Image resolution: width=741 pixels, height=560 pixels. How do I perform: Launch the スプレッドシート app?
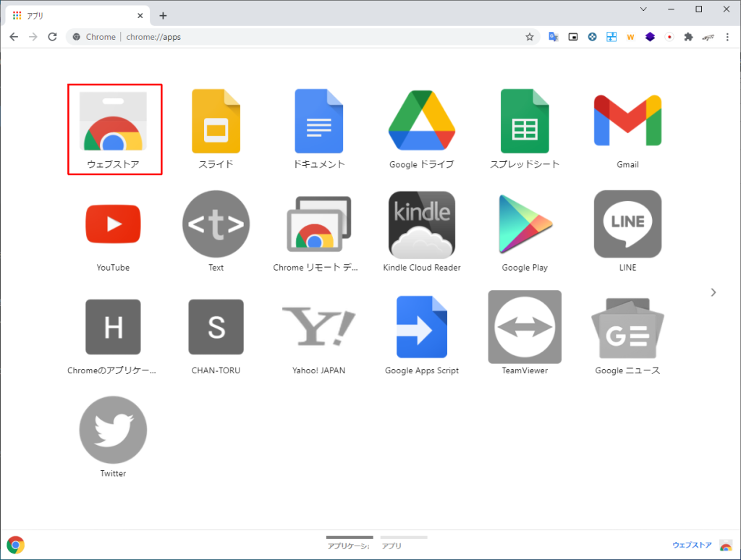pyautogui.click(x=525, y=122)
